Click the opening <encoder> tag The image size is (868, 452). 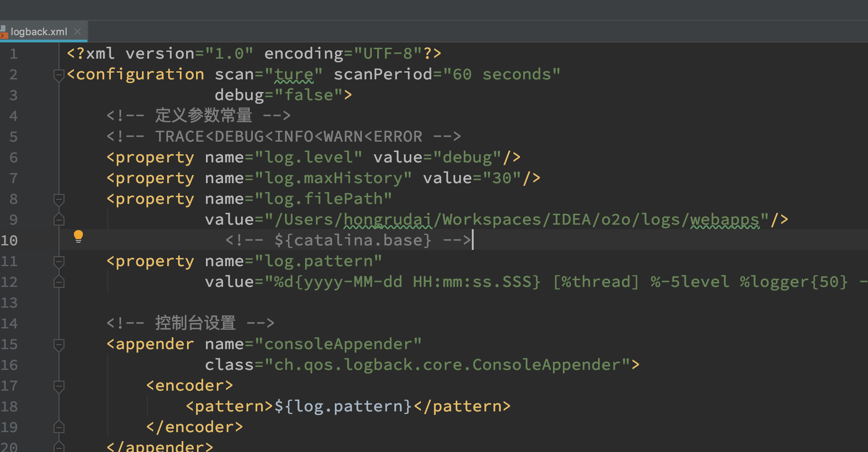coord(190,386)
